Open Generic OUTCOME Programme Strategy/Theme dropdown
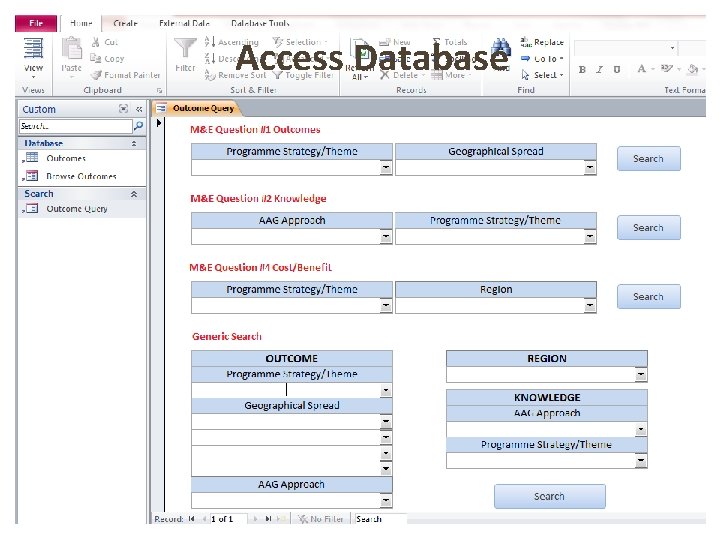 point(386,390)
